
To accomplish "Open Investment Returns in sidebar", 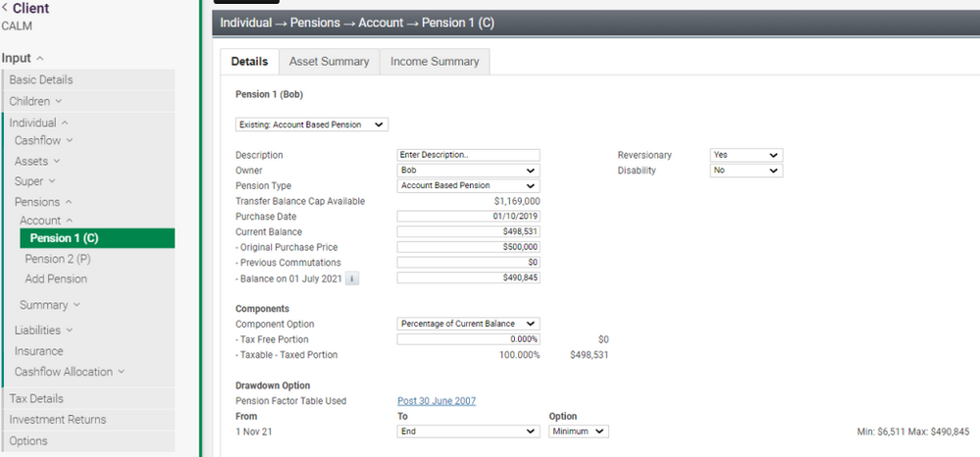I will click(88, 420).
